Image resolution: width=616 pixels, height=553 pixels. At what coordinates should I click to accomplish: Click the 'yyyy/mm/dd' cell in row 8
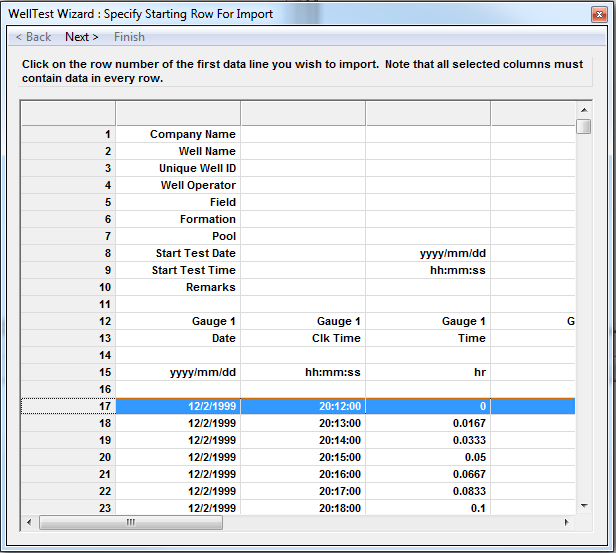[428, 253]
